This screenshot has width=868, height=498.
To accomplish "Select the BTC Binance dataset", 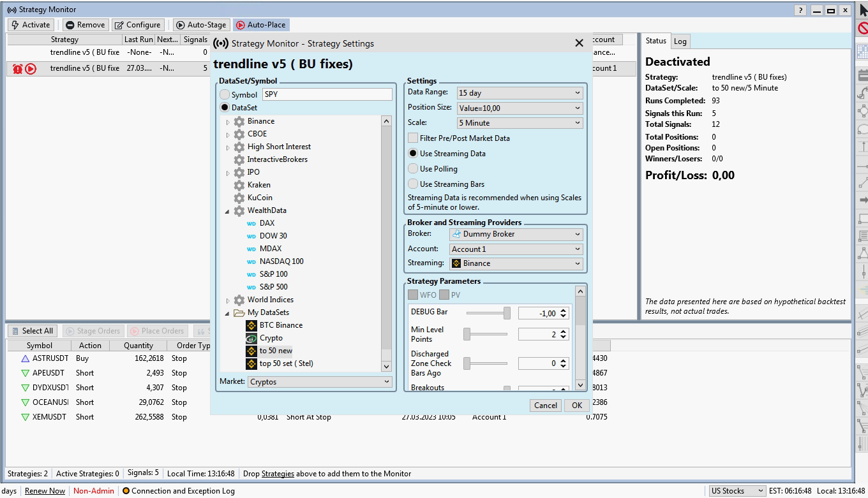I will pyautogui.click(x=281, y=325).
